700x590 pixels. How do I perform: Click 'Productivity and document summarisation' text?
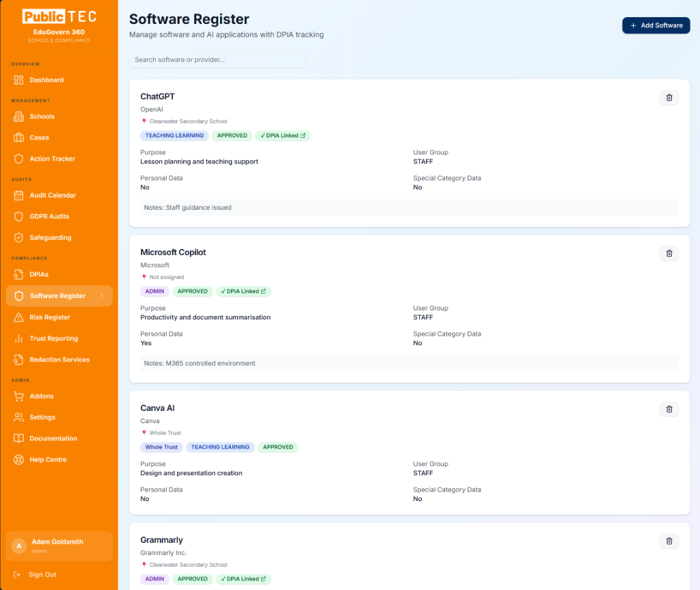coord(205,317)
